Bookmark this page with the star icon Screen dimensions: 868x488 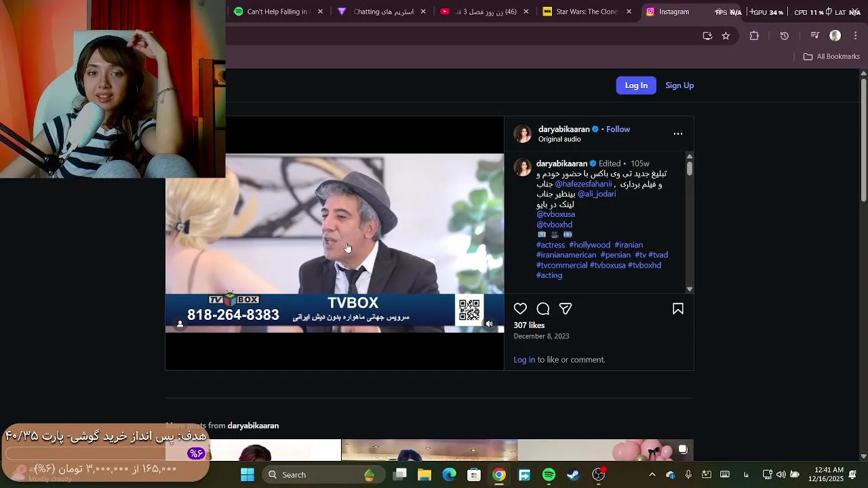(726, 36)
